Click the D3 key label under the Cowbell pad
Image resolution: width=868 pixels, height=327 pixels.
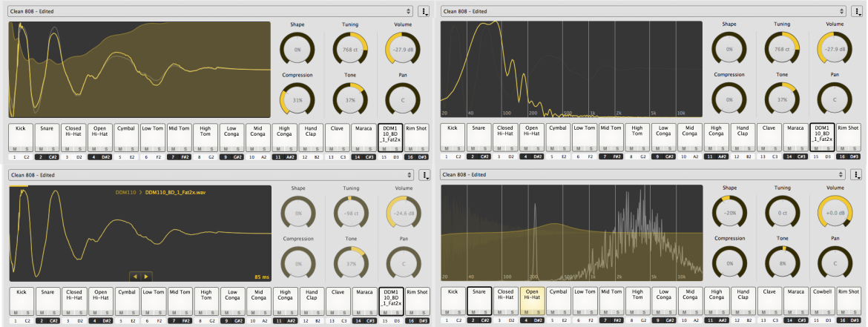click(x=829, y=320)
